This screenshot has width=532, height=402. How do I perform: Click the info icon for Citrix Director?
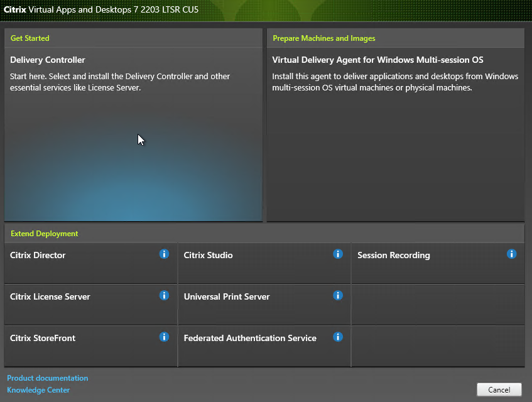(x=164, y=254)
